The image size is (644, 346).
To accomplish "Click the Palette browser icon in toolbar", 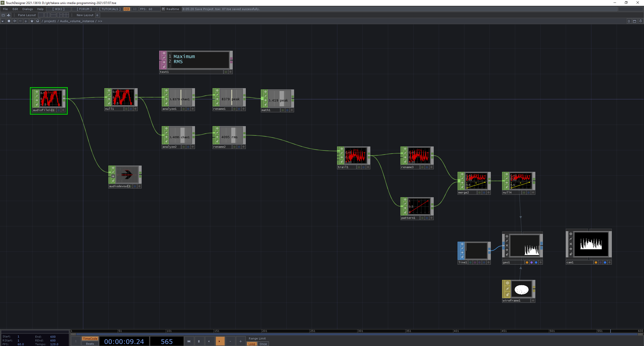I will tap(9, 15).
